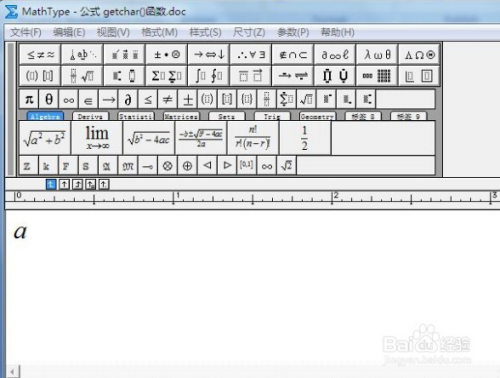Insert the pi symbol
500x378 pixels.
pyautogui.click(x=29, y=99)
